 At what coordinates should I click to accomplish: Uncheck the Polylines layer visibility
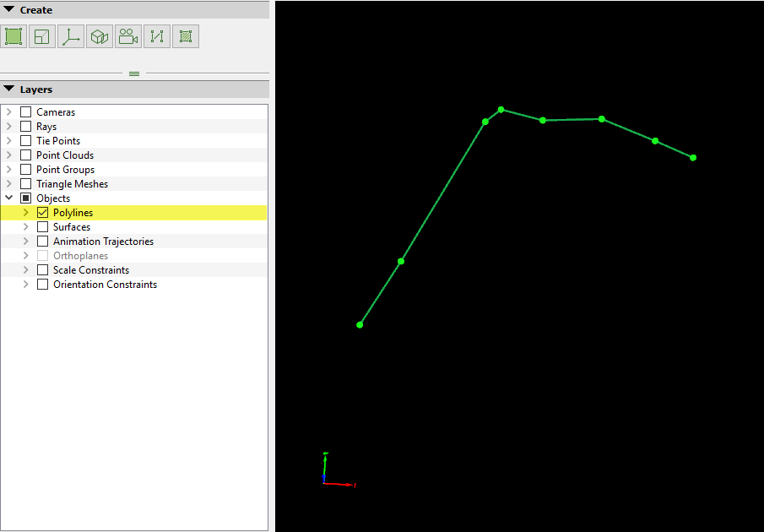(x=42, y=212)
